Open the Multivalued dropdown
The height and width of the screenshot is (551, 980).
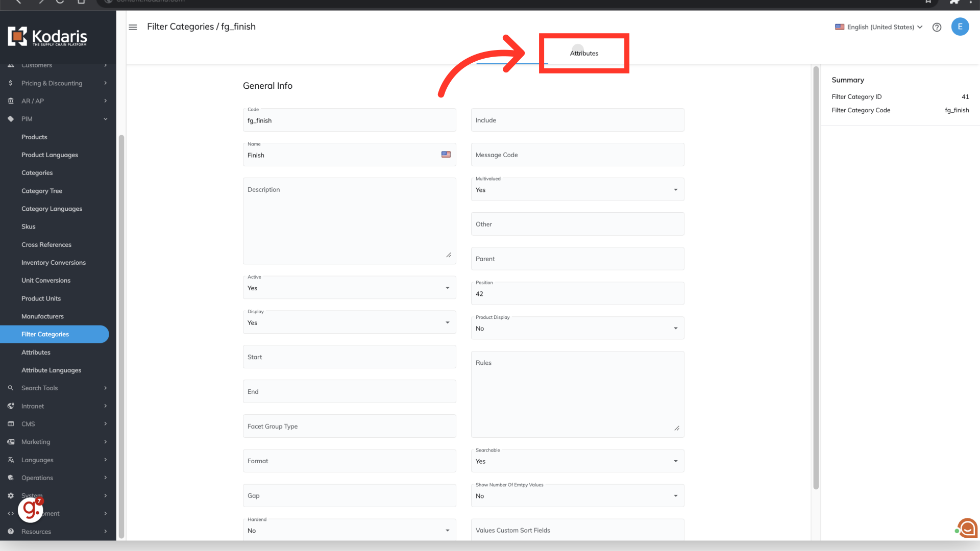577,190
